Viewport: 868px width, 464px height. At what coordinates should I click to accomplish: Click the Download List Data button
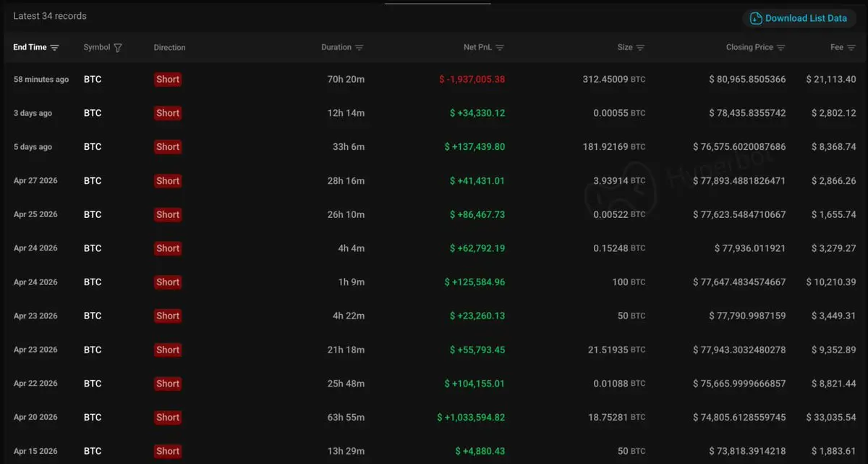click(799, 18)
